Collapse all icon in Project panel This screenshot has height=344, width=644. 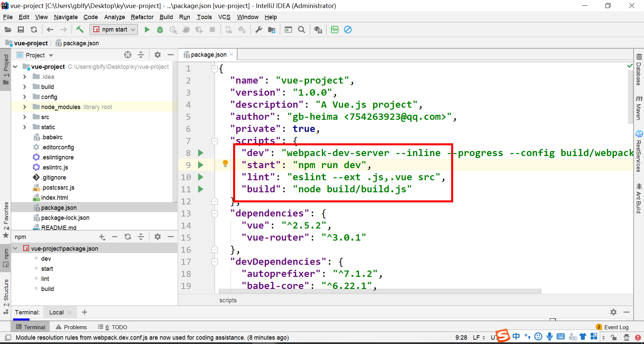point(141,55)
